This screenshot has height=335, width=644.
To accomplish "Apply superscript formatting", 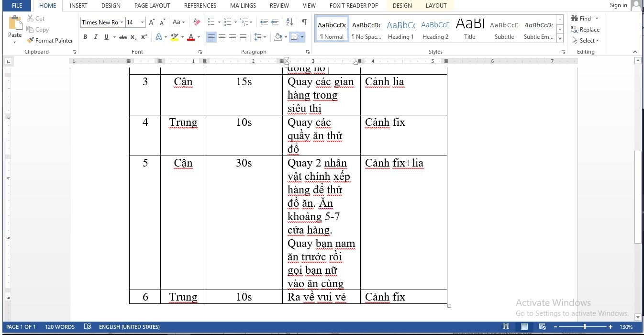I will coord(144,37).
